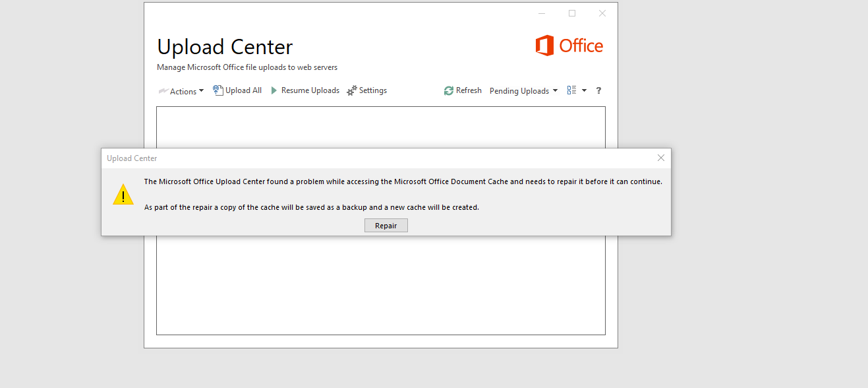Click the Repair button
Image resolution: width=868 pixels, height=388 pixels.
[x=386, y=226]
